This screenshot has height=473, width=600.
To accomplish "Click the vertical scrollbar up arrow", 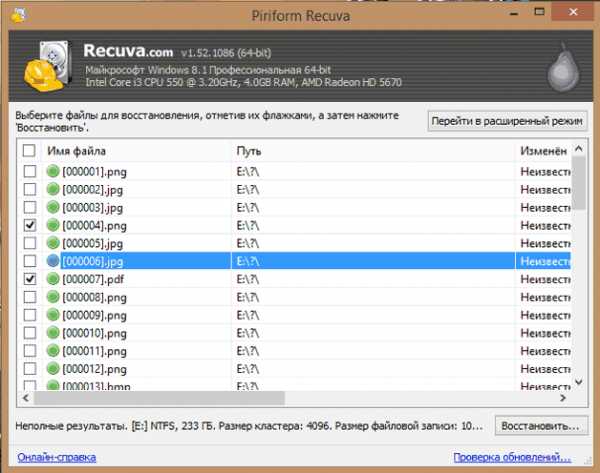I will point(579,148).
